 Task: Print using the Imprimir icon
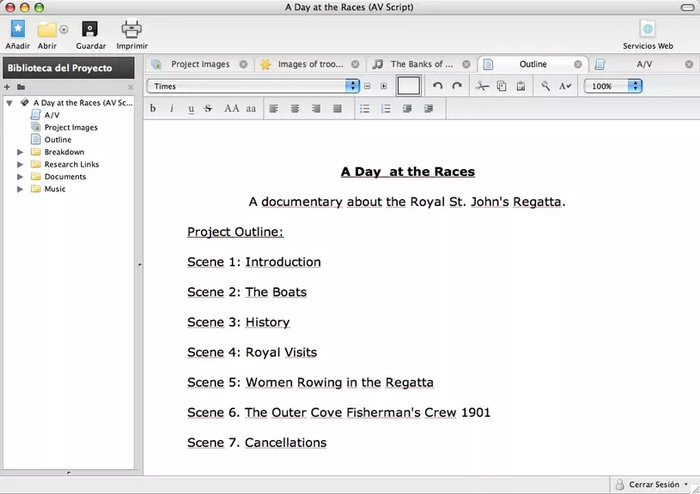pos(132,29)
